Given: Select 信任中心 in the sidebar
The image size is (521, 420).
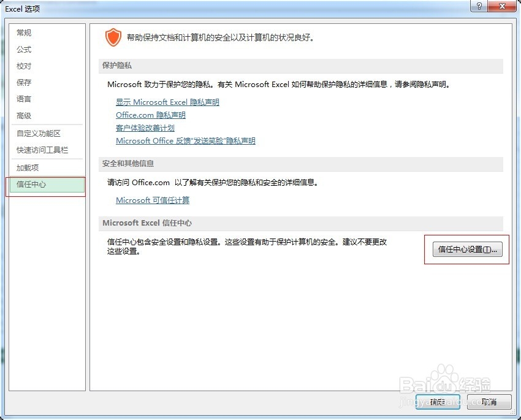Looking at the screenshot, I should point(47,185).
